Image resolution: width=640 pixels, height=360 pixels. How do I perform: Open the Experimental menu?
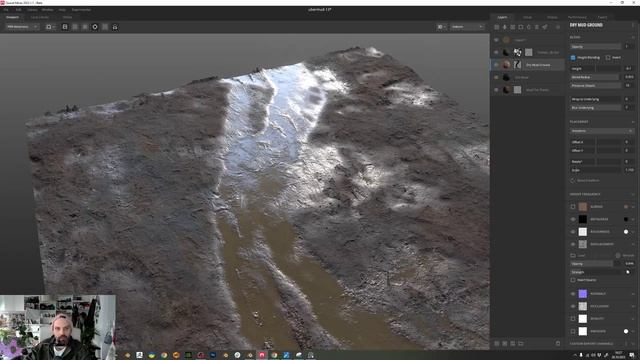[81, 9]
